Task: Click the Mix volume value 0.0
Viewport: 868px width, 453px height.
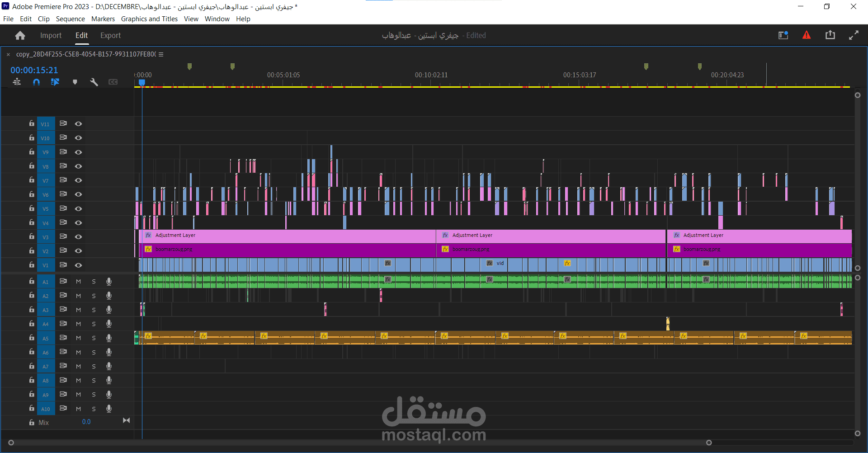Action: (x=86, y=422)
